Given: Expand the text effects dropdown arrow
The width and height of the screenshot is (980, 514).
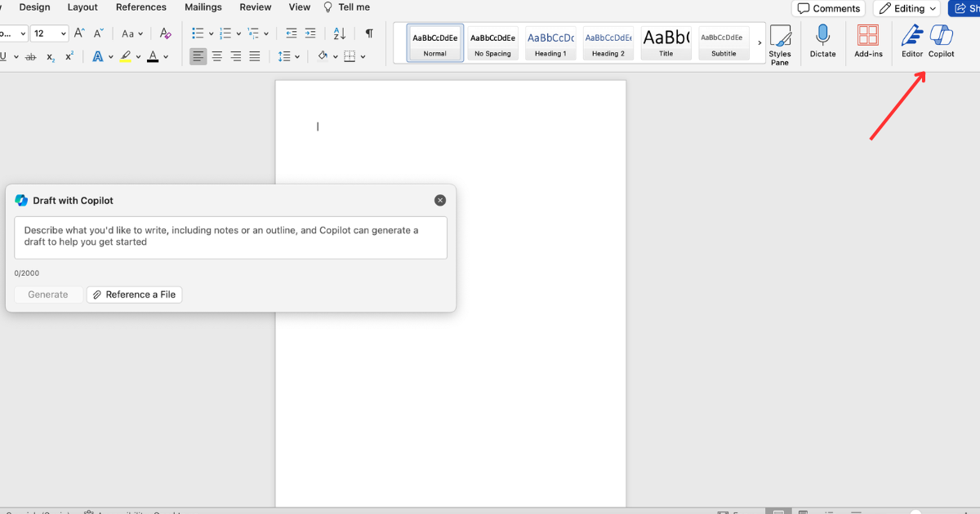Looking at the screenshot, I should tap(111, 57).
